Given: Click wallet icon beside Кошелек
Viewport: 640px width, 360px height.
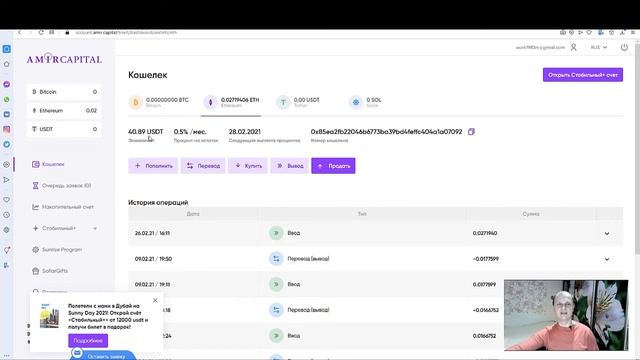Looking at the screenshot, I should click(x=36, y=164).
